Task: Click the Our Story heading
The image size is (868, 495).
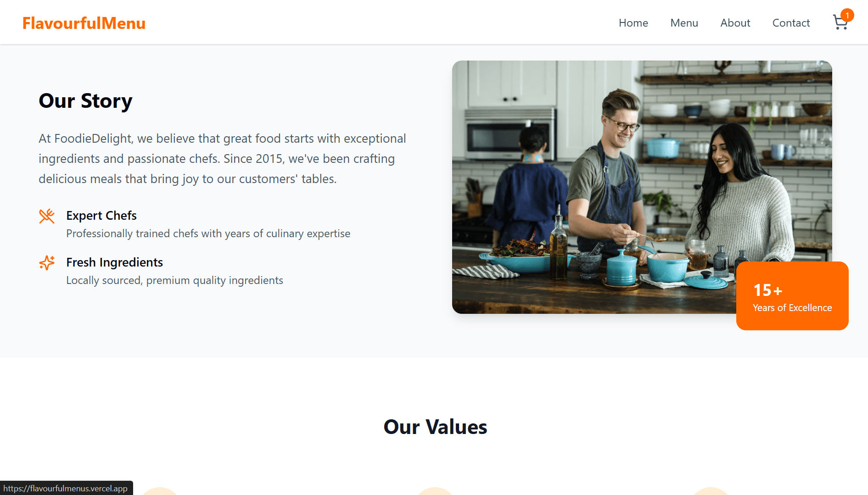Action: click(x=85, y=101)
